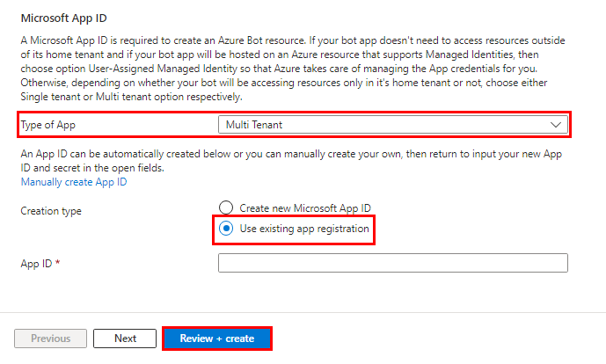Click the 'Creation type' field label

(x=51, y=212)
